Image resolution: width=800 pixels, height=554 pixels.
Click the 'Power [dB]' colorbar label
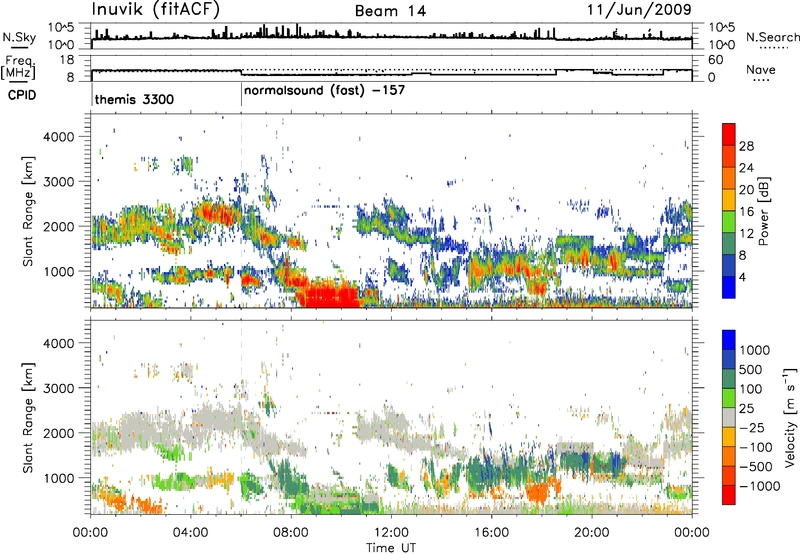pos(764,211)
